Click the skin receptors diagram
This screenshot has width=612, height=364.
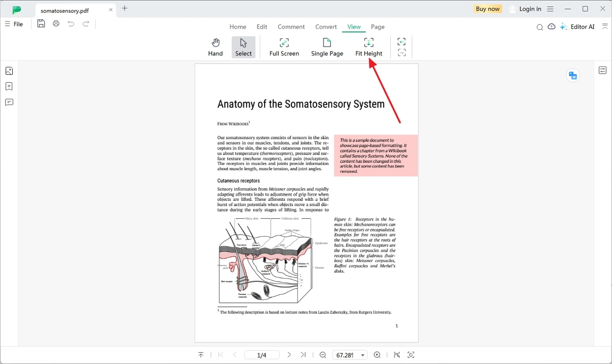click(x=273, y=260)
